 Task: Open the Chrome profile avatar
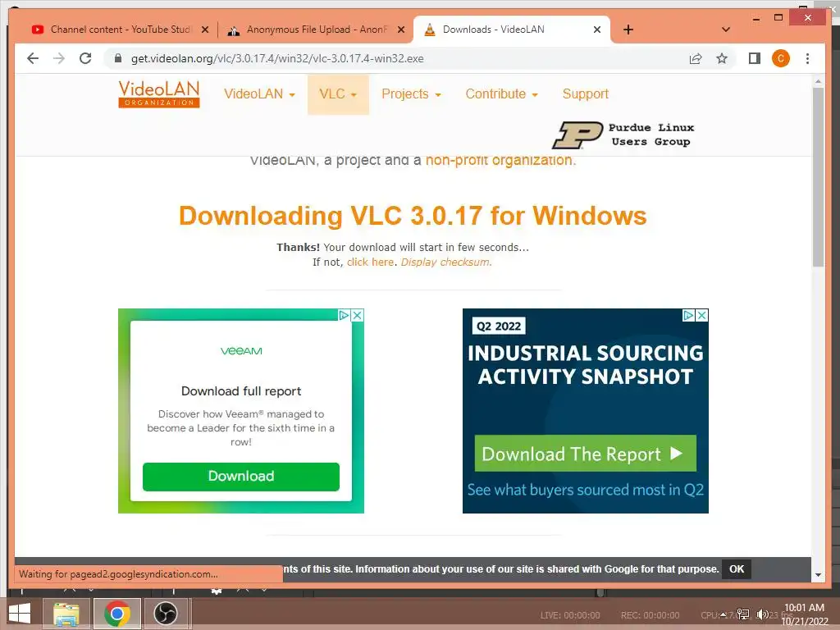click(x=781, y=58)
